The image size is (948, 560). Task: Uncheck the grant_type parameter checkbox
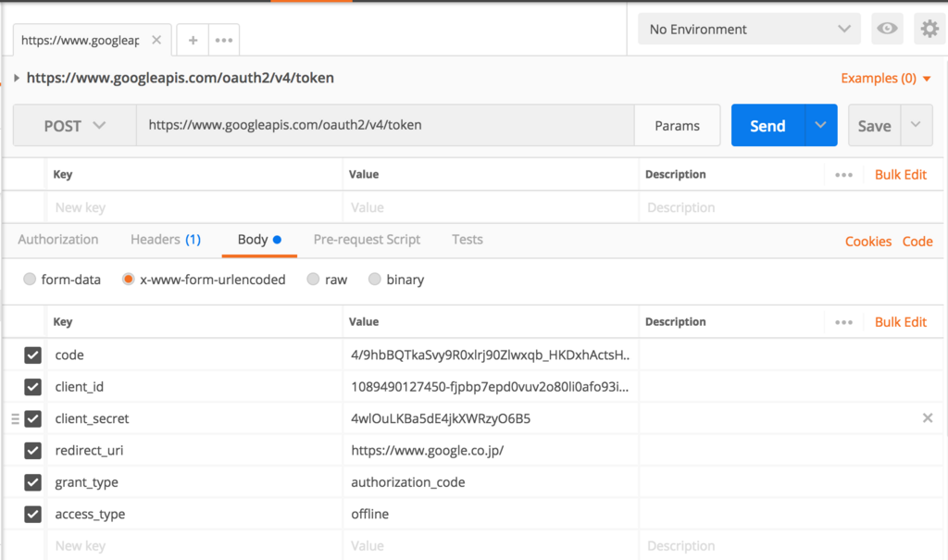coord(32,482)
